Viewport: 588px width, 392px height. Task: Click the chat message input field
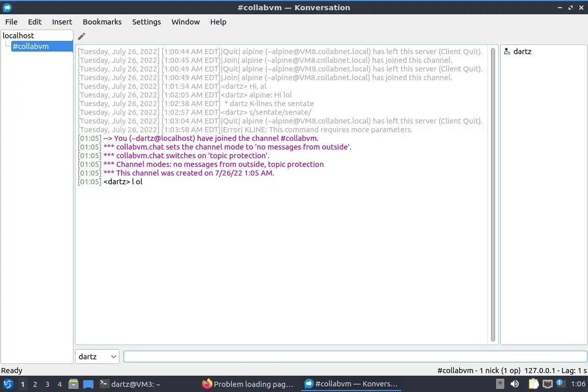click(x=355, y=356)
